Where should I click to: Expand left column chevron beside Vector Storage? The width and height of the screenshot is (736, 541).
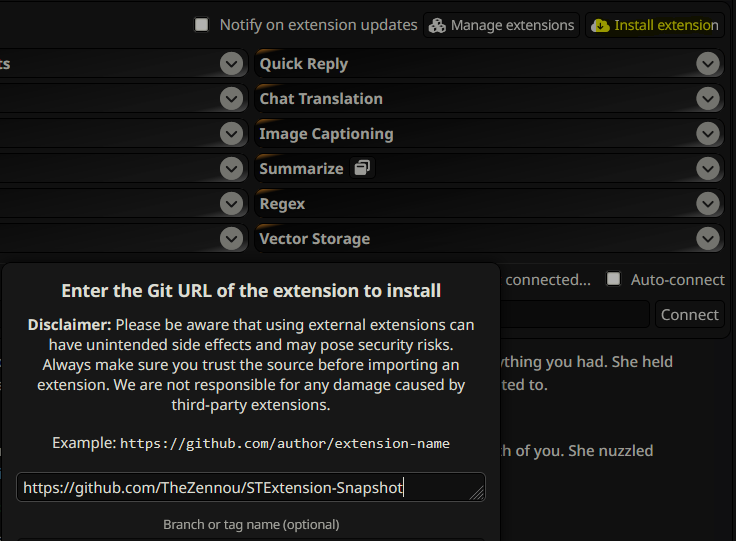pyautogui.click(x=231, y=239)
